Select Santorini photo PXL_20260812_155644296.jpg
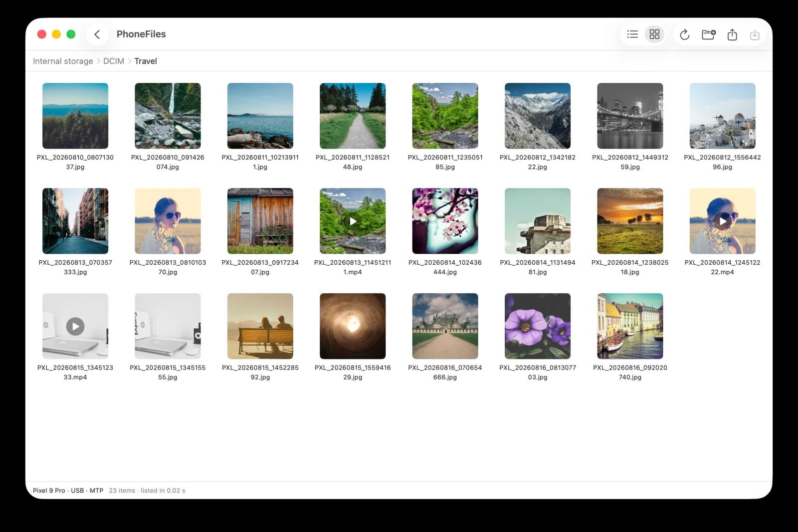The width and height of the screenshot is (798, 532). coord(723,116)
